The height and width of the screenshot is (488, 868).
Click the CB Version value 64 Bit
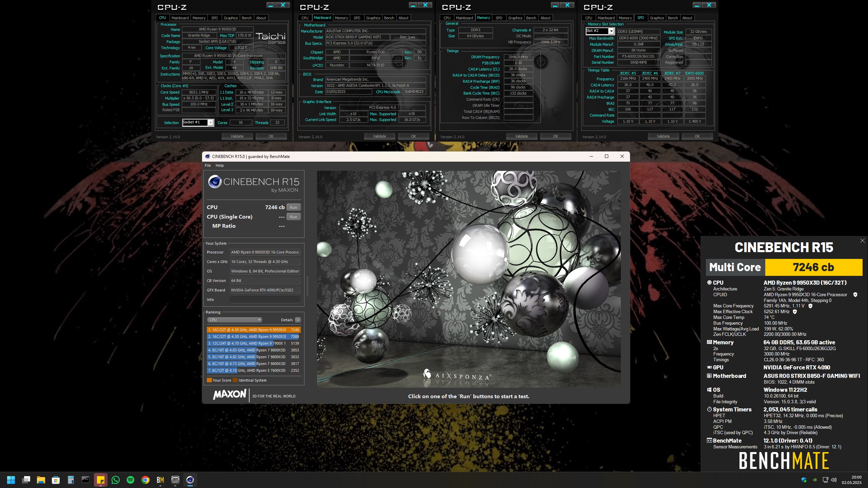(x=265, y=281)
